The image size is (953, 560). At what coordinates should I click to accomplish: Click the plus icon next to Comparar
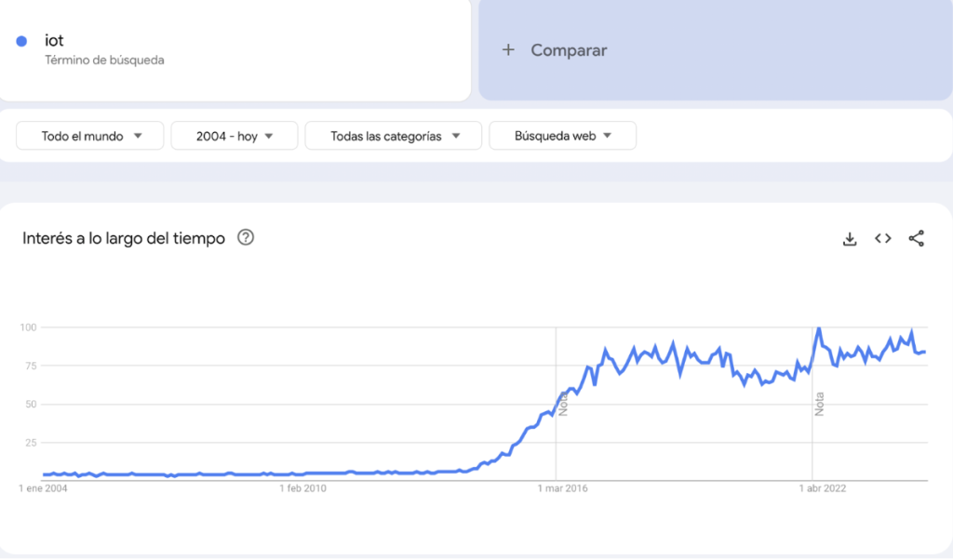click(x=508, y=50)
